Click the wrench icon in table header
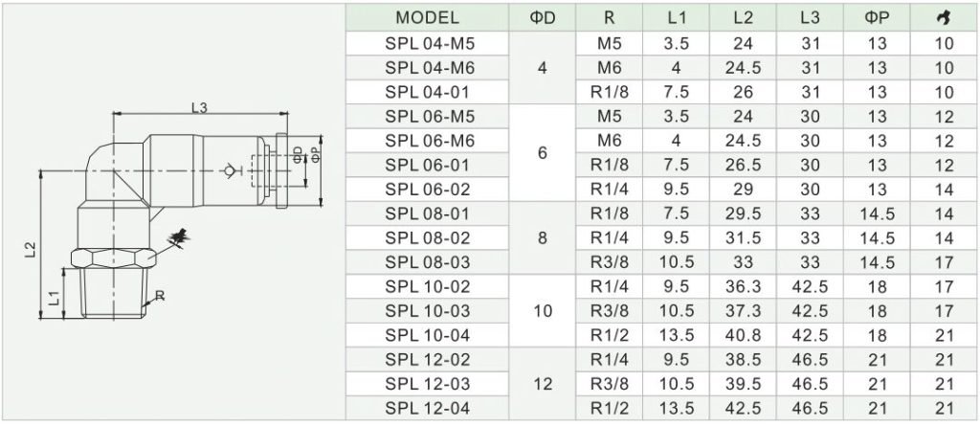 [945, 19]
